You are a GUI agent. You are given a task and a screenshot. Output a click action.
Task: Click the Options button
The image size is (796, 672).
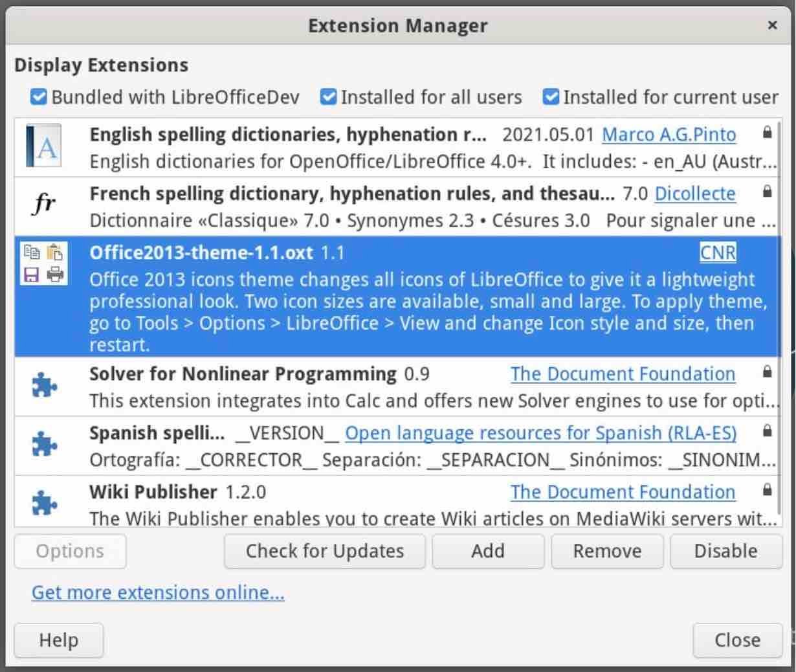pyautogui.click(x=70, y=551)
